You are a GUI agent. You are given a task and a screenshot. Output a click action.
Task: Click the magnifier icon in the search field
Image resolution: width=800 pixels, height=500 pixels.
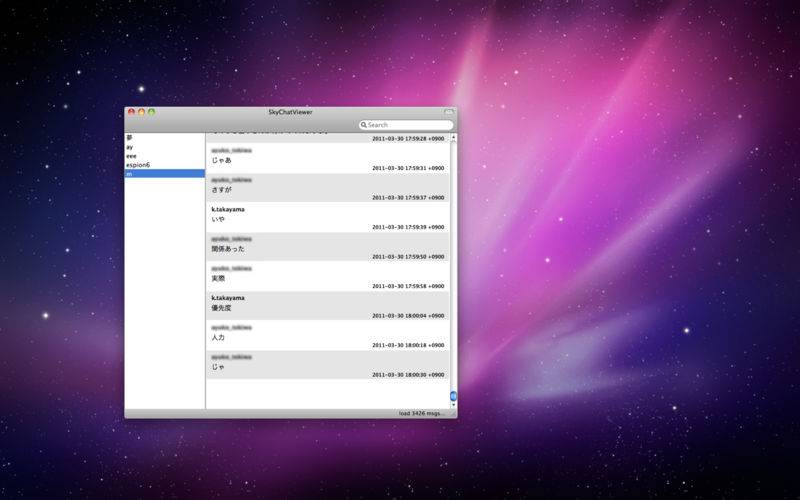[x=364, y=125]
